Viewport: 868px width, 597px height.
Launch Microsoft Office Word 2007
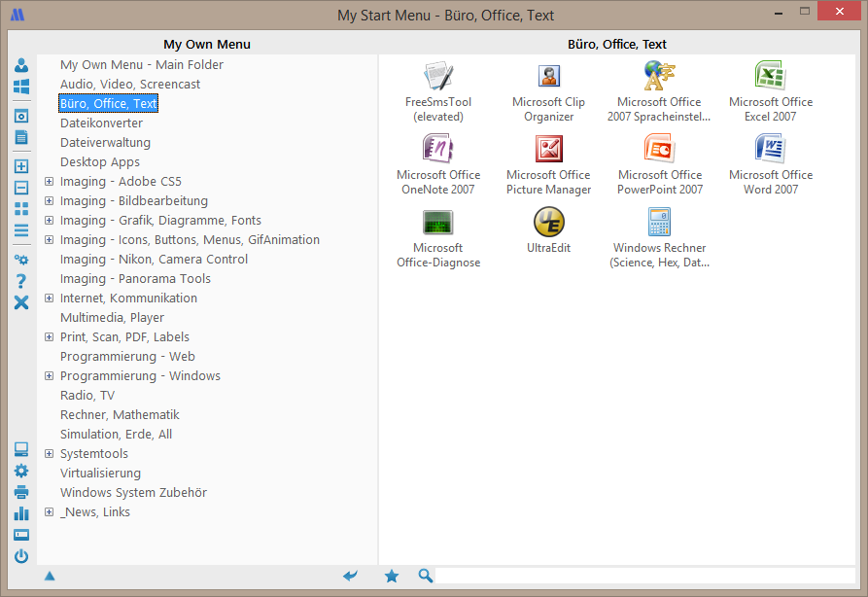(x=771, y=164)
